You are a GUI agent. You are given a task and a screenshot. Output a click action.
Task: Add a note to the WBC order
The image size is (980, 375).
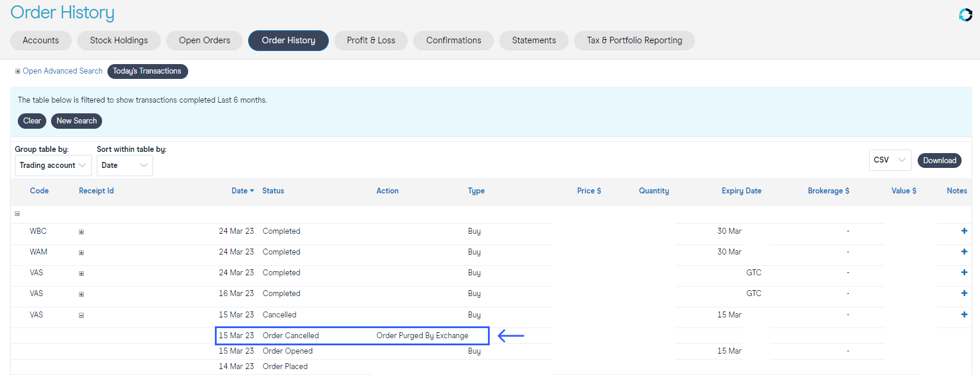click(x=964, y=231)
